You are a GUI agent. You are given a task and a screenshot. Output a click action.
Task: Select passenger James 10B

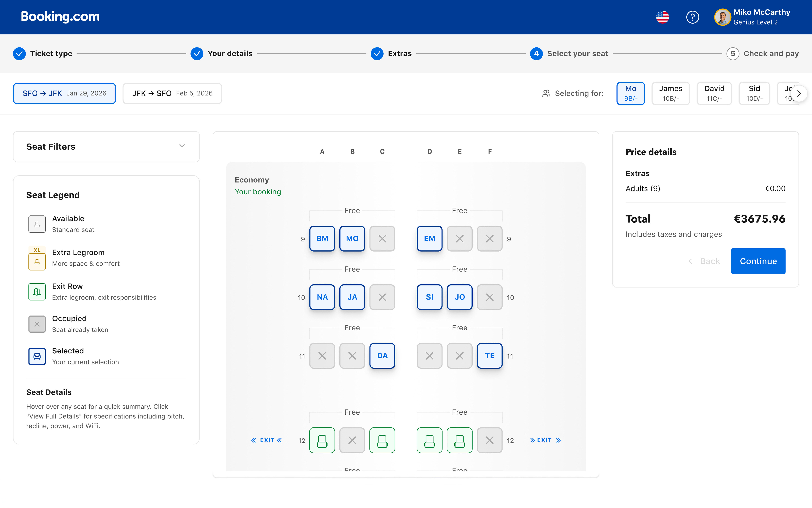tap(670, 93)
